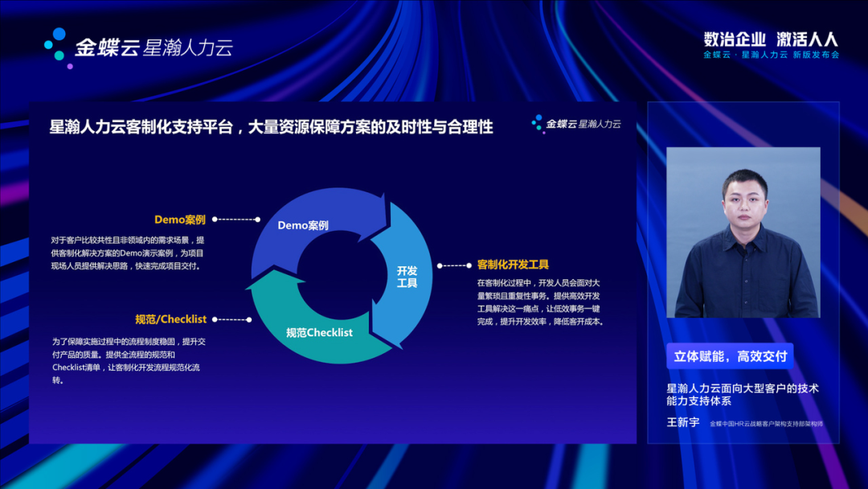
Task: Click the talk title 星瀚人力云面向大型客户的技术能力支持体系
Action: click(x=743, y=394)
